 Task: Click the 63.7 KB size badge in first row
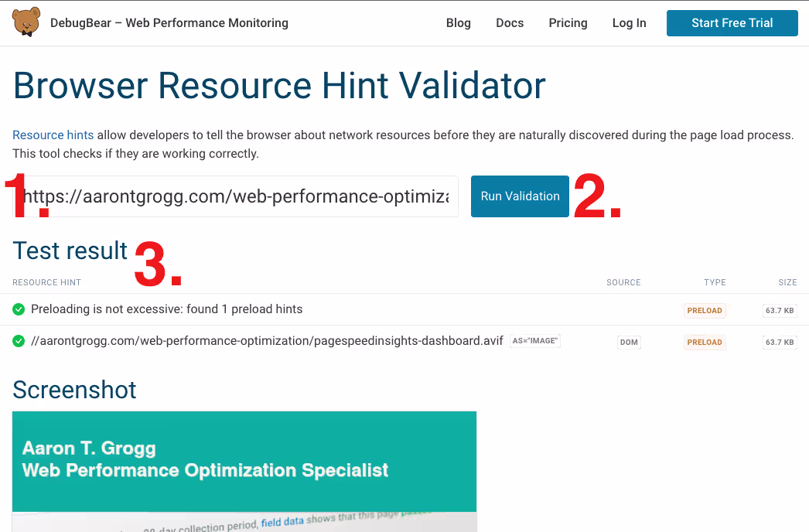[780, 311]
